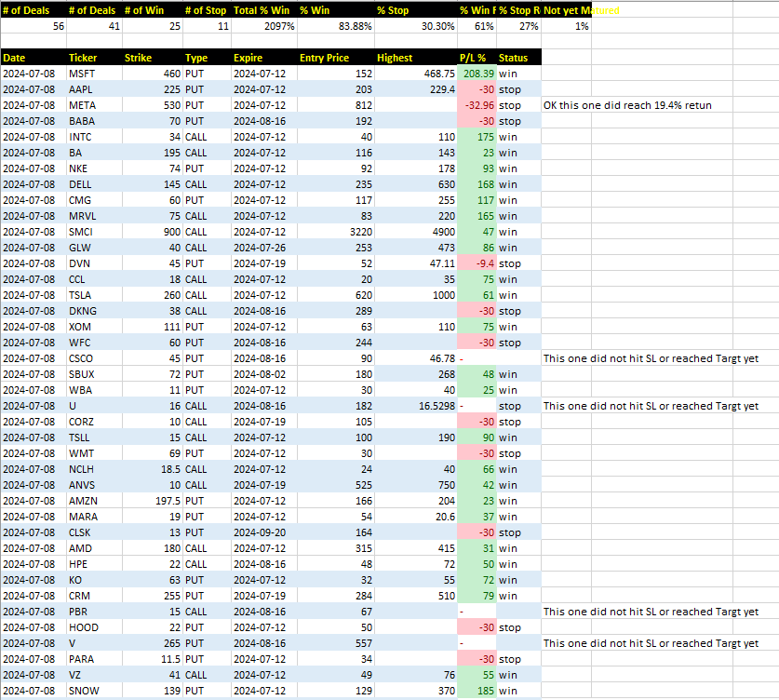Image resolution: width=779 pixels, height=700 pixels.
Task: Click the SBUX expire date 2024-08-02
Action: pyautogui.click(x=264, y=374)
